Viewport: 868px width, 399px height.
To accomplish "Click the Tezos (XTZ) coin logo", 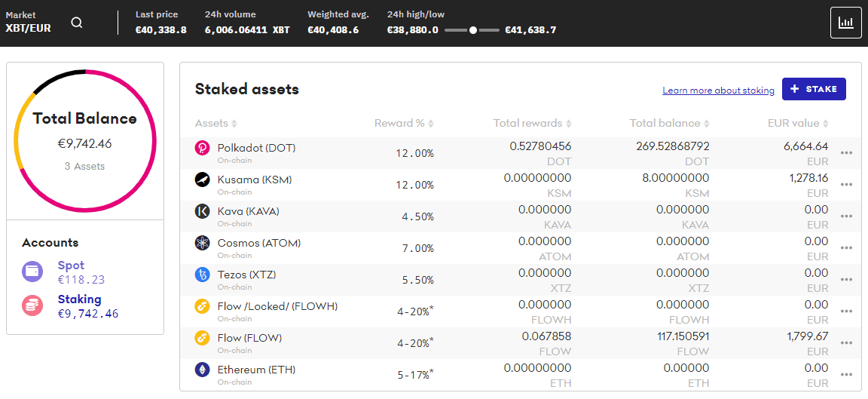I will click(202, 275).
